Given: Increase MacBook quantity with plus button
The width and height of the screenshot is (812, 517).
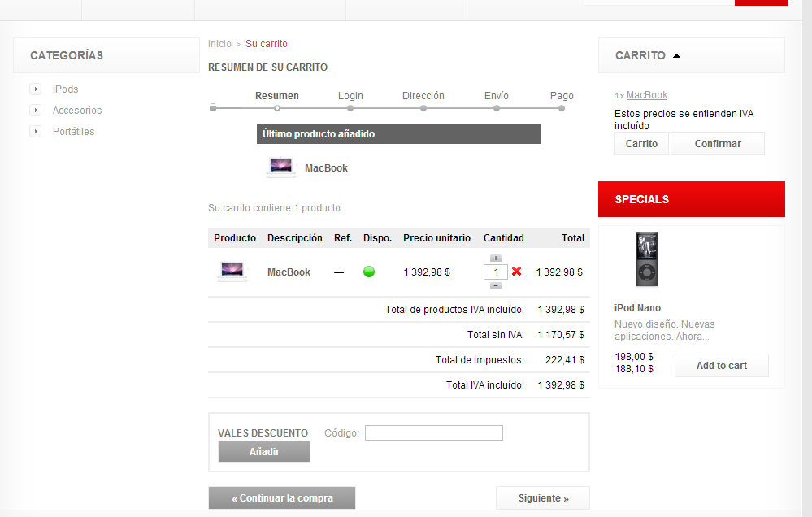Looking at the screenshot, I should pyautogui.click(x=496, y=258).
